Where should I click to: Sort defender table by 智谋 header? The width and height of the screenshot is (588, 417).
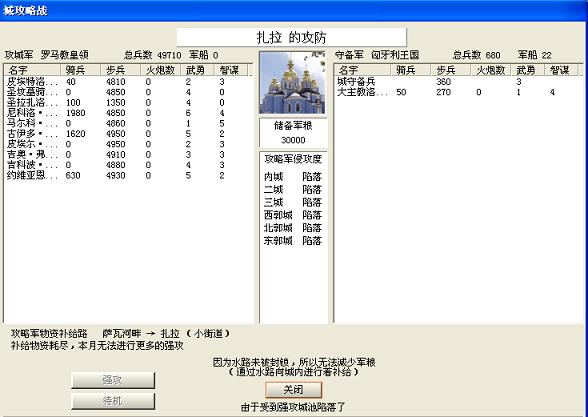point(561,70)
